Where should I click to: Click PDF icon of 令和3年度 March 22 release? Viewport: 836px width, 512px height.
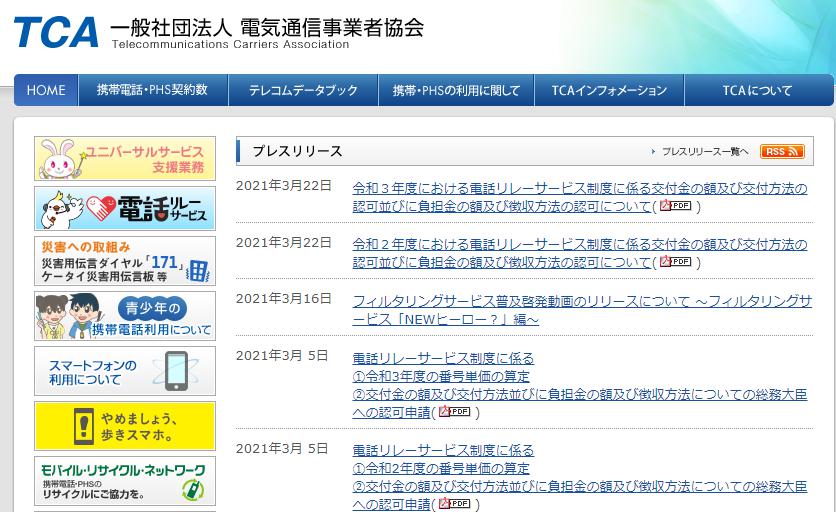[x=676, y=205]
